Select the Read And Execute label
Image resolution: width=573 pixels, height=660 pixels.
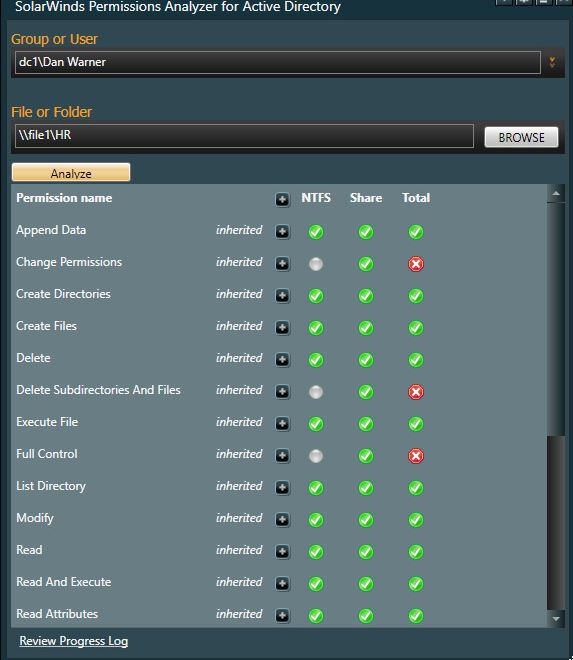[64, 582]
